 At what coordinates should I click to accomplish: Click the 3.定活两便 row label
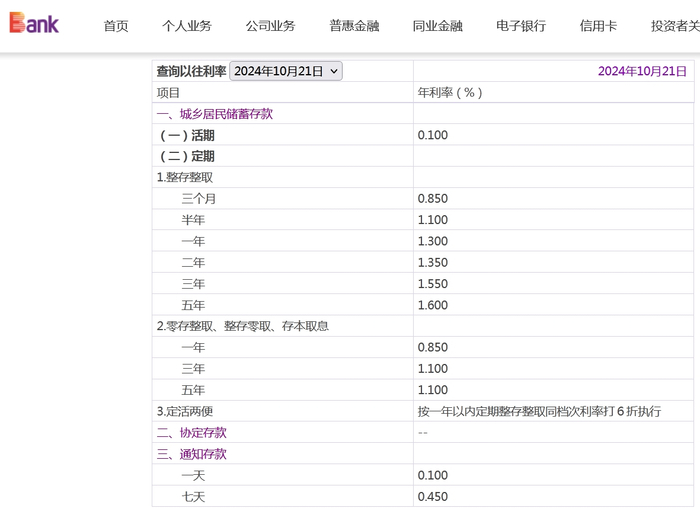pyautogui.click(x=185, y=412)
